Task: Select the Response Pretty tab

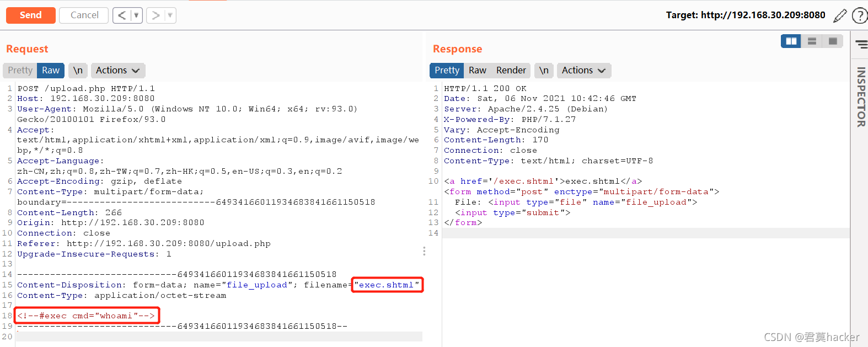Action: pos(447,71)
